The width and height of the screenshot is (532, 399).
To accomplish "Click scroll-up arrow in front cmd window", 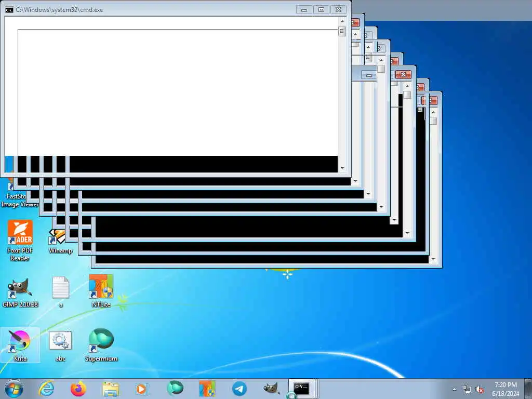I will pyautogui.click(x=342, y=21).
